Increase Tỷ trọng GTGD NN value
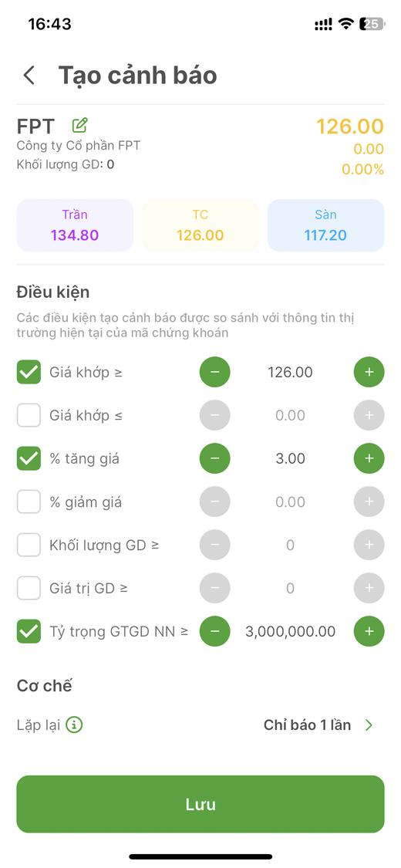 point(369,631)
